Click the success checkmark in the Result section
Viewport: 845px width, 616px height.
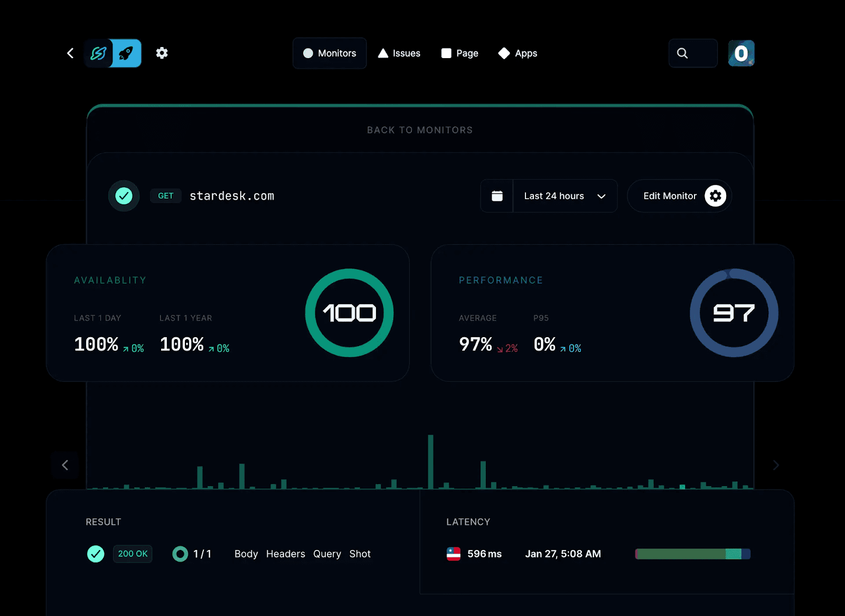click(x=96, y=554)
